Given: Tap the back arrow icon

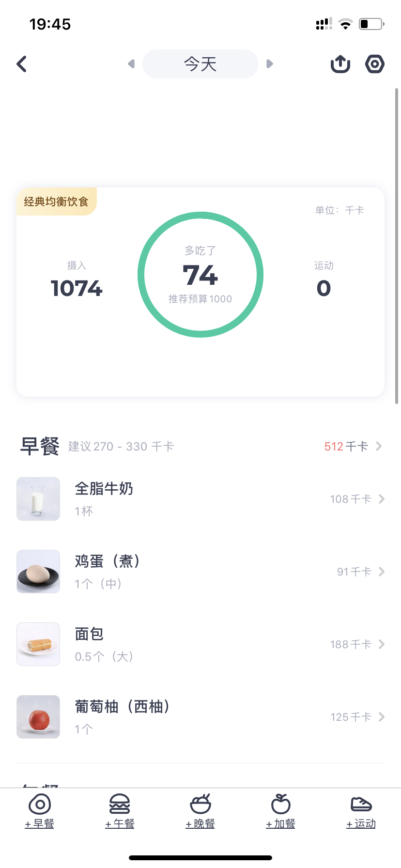Looking at the screenshot, I should (22, 64).
